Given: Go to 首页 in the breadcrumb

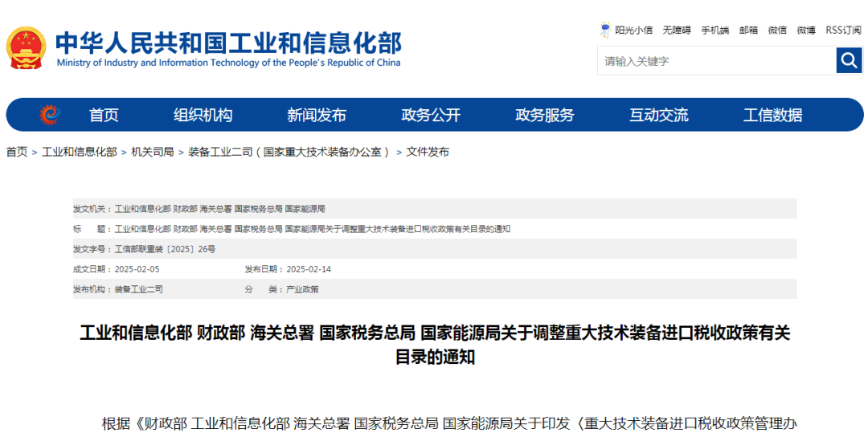Looking at the screenshot, I should [x=17, y=152].
